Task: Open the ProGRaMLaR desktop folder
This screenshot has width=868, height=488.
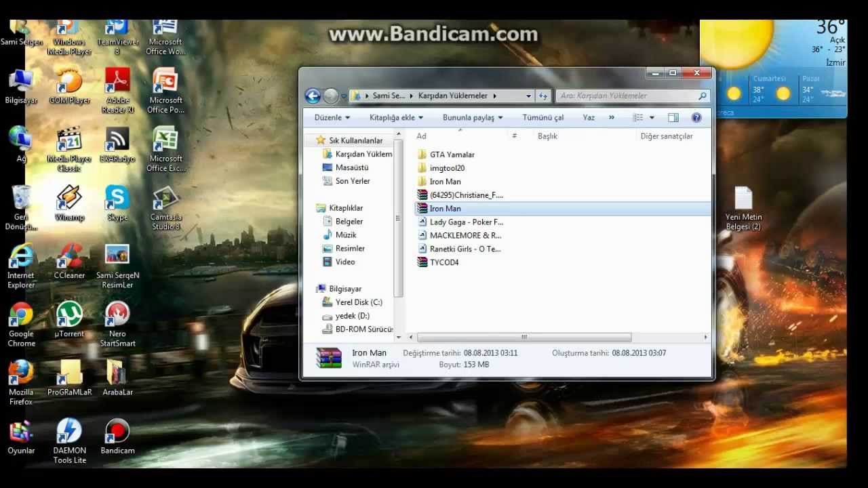Action: [x=69, y=378]
